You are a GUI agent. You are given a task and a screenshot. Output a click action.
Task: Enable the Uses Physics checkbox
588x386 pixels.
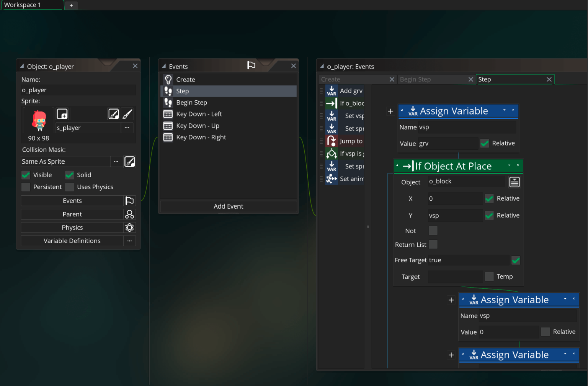(x=70, y=187)
